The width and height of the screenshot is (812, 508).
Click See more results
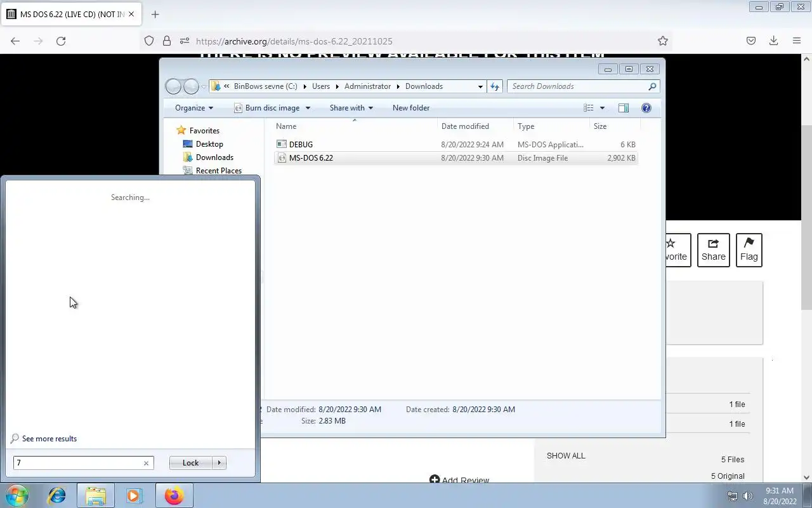coord(49,439)
